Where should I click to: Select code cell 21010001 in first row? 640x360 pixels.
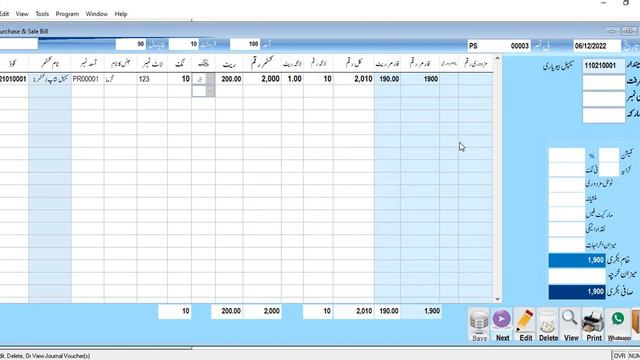point(14,79)
